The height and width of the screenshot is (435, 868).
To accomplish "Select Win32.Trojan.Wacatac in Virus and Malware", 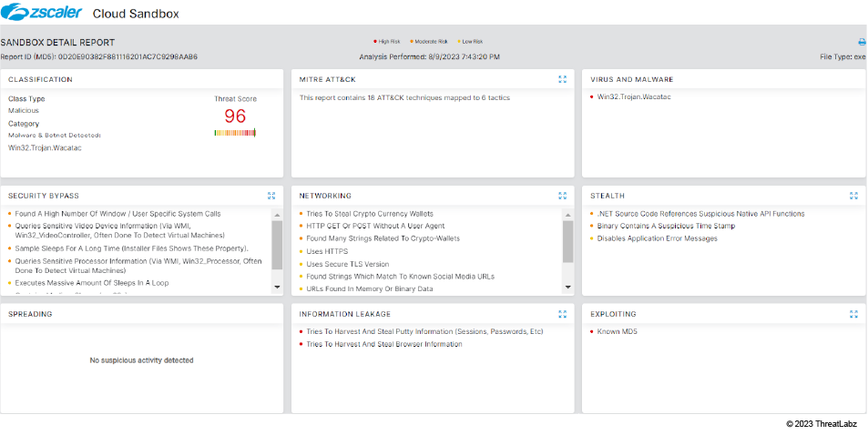I will point(634,97).
